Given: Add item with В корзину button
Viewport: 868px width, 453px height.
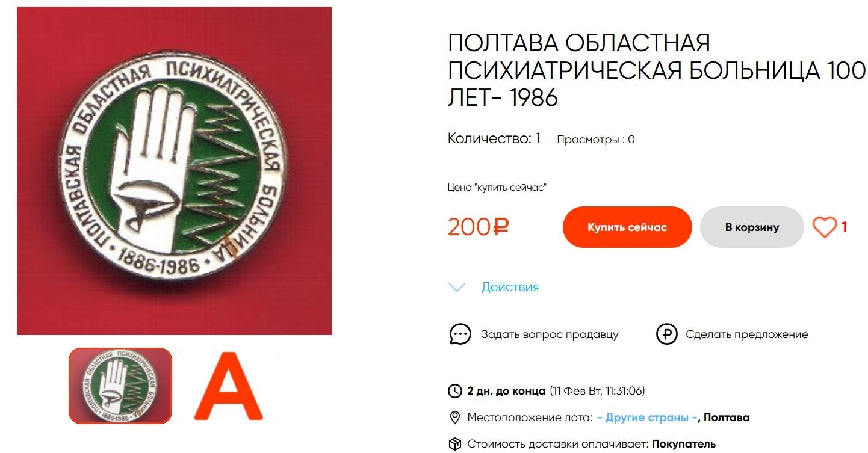Looking at the screenshot, I should click(x=752, y=227).
